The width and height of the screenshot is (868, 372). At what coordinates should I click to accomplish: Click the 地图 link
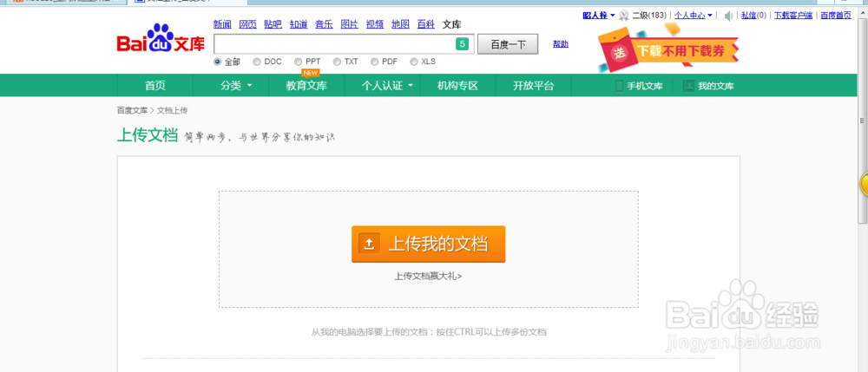pyautogui.click(x=400, y=23)
